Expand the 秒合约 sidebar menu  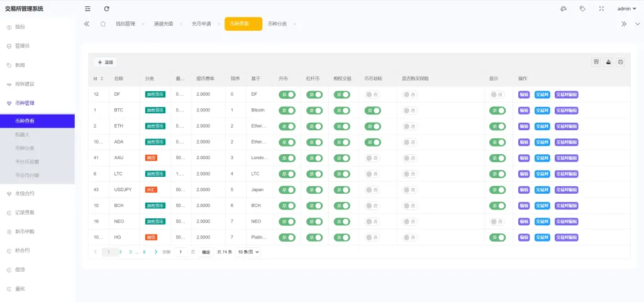tap(37, 250)
